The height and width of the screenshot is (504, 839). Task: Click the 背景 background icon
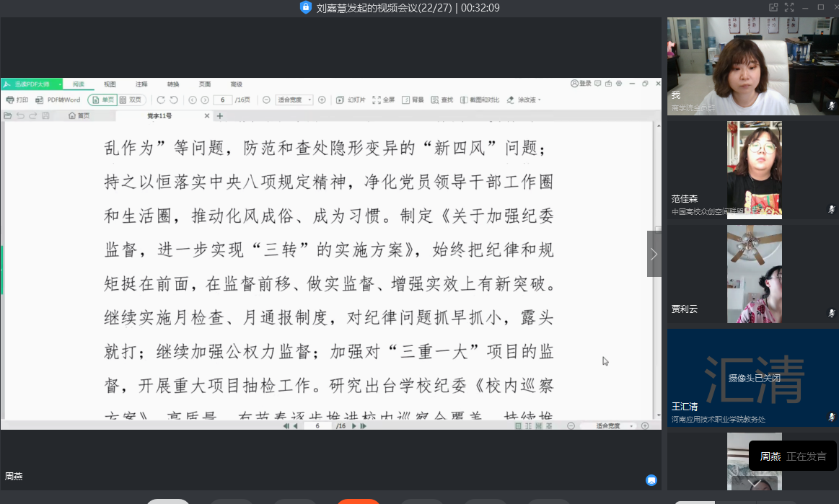pos(413,100)
